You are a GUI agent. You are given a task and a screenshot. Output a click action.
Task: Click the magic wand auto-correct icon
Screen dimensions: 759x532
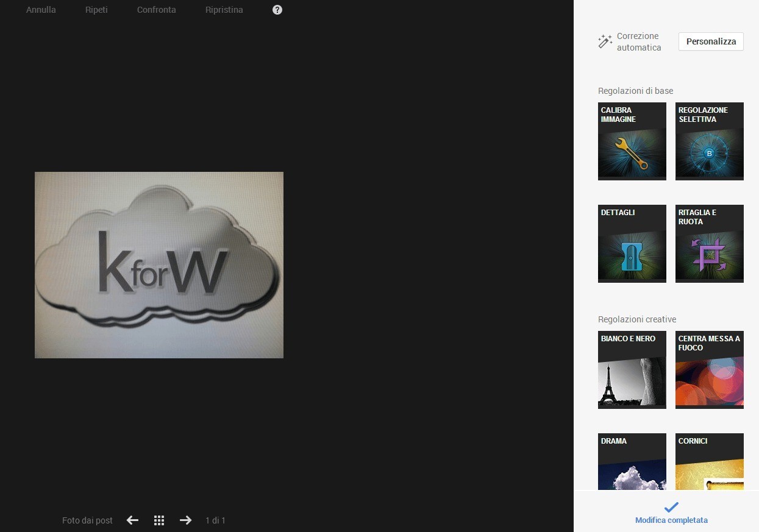605,41
